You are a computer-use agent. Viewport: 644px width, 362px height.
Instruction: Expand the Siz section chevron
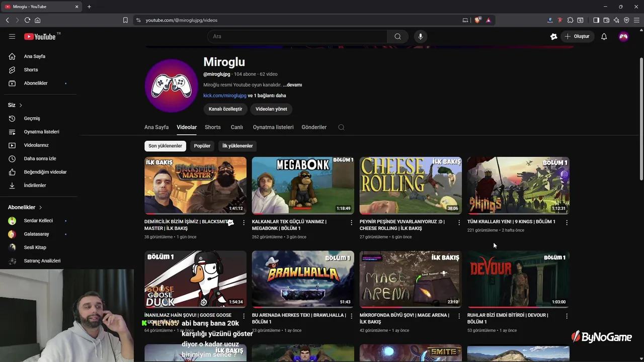pyautogui.click(x=21, y=105)
